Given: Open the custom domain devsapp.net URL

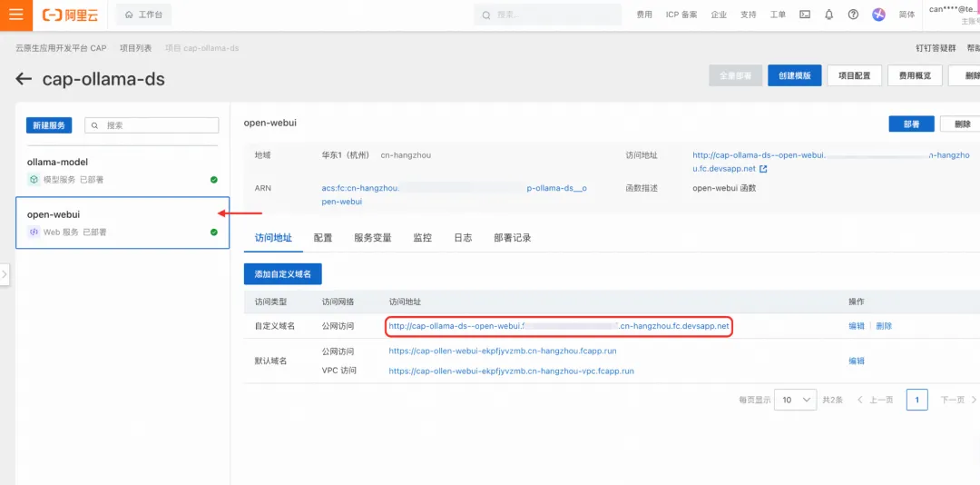Looking at the screenshot, I should pos(559,326).
